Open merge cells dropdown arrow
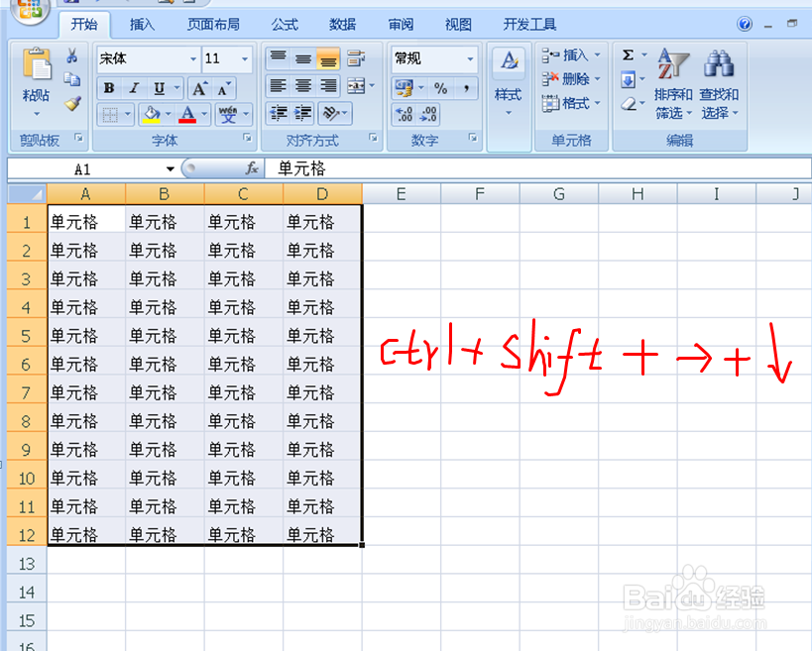 tap(372, 85)
